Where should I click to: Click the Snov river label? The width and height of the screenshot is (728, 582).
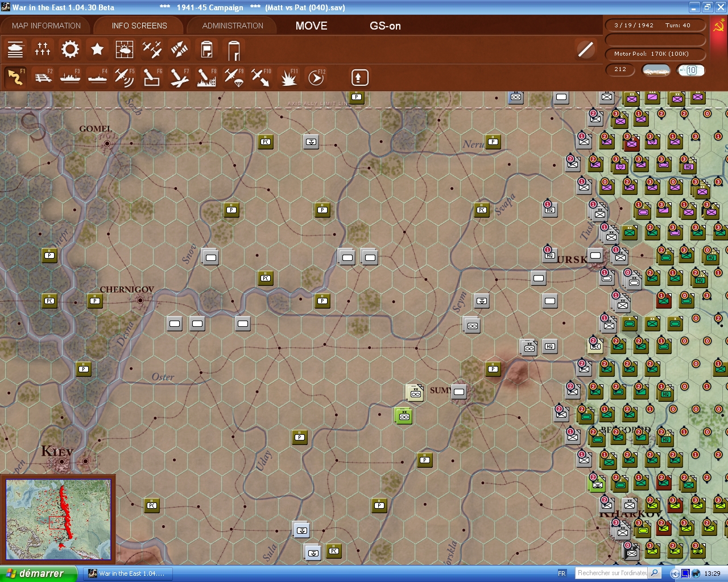[x=189, y=253]
